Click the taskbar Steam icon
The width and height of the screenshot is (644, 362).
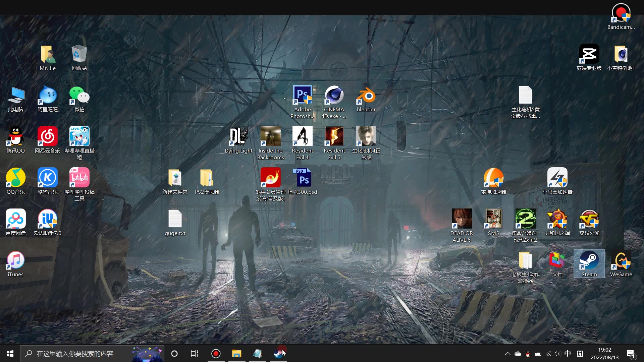click(x=278, y=353)
